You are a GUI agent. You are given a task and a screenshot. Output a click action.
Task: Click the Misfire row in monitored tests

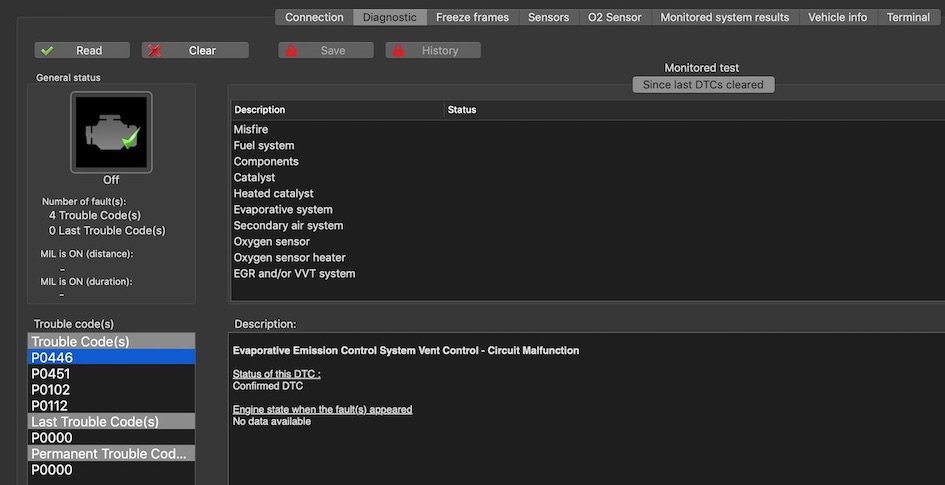tap(251, 130)
